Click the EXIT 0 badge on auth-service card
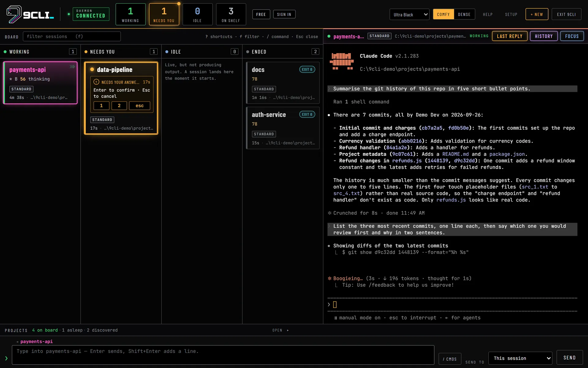 307,114
